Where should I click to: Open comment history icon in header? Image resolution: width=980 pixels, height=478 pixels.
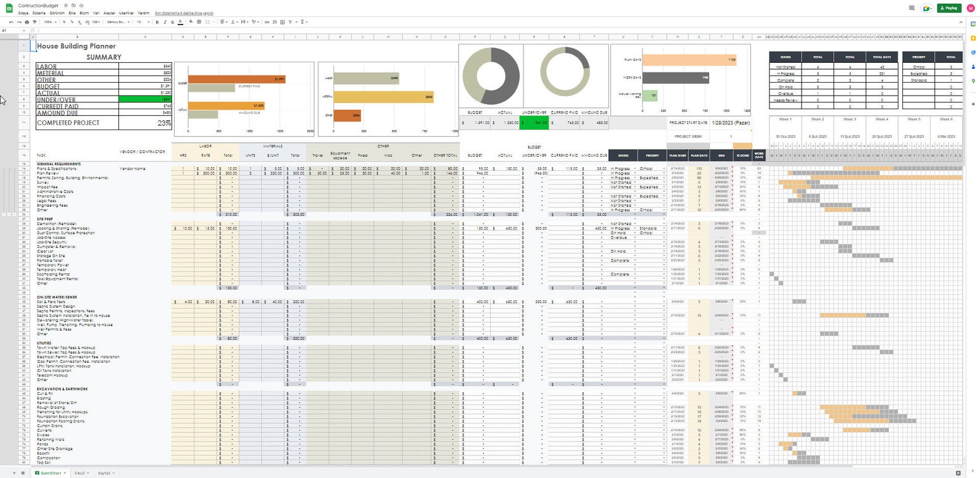[911, 8]
